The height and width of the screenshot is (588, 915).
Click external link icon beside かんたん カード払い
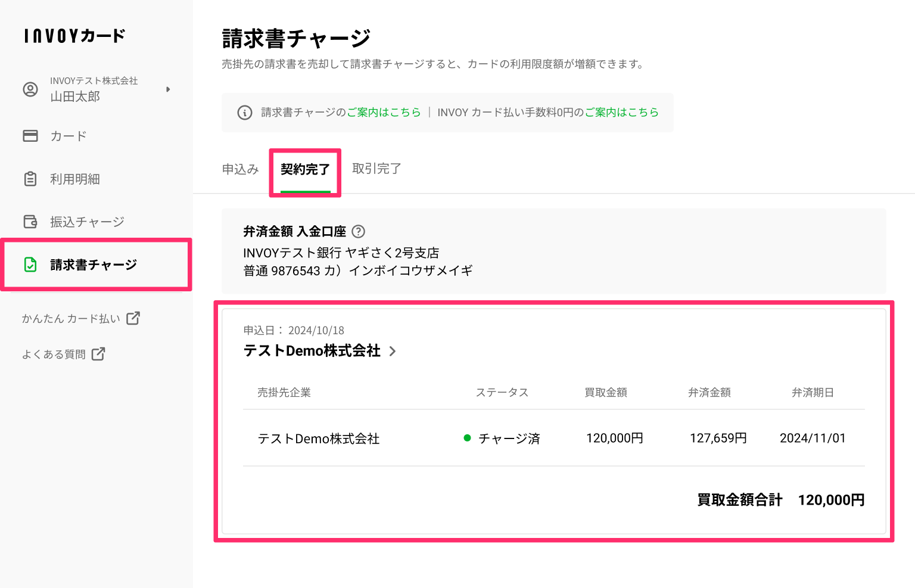tap(133, 318)
